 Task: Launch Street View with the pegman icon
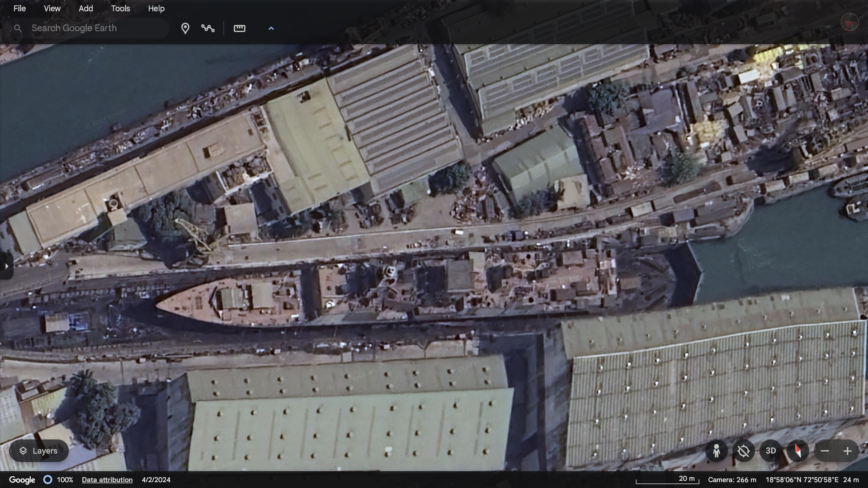716,451
